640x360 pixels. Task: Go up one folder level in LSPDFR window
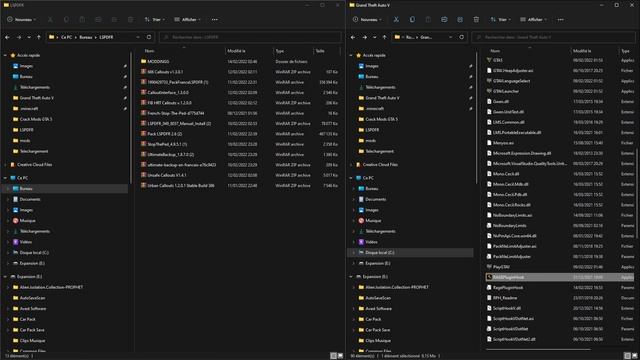(x=39, y=37)
